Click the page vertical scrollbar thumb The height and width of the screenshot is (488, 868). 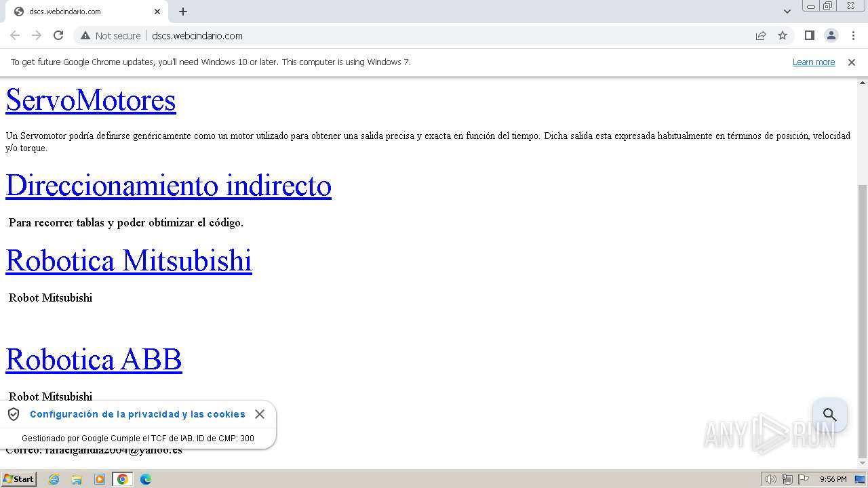pos(863,321)
